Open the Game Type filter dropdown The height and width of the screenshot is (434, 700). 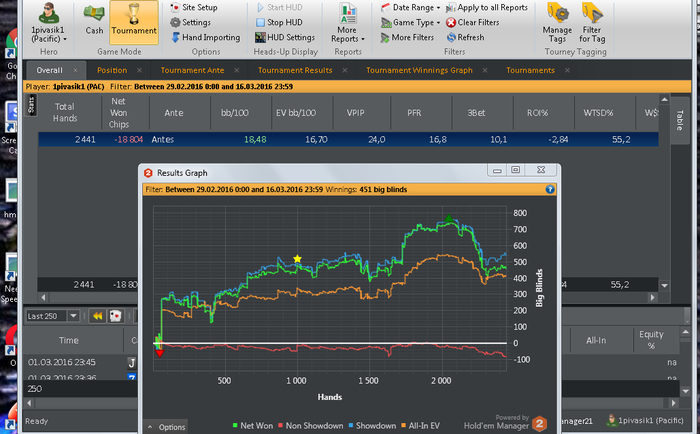(411, 22)
